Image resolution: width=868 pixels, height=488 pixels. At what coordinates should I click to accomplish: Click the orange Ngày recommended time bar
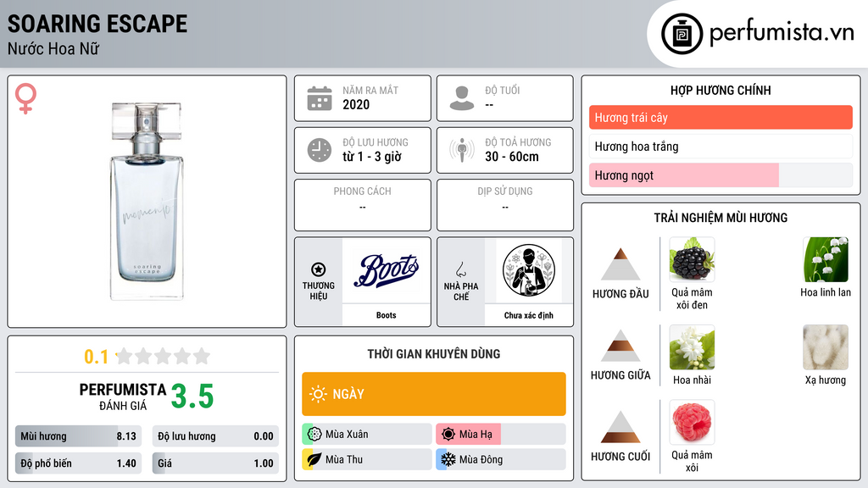point(434,394)
